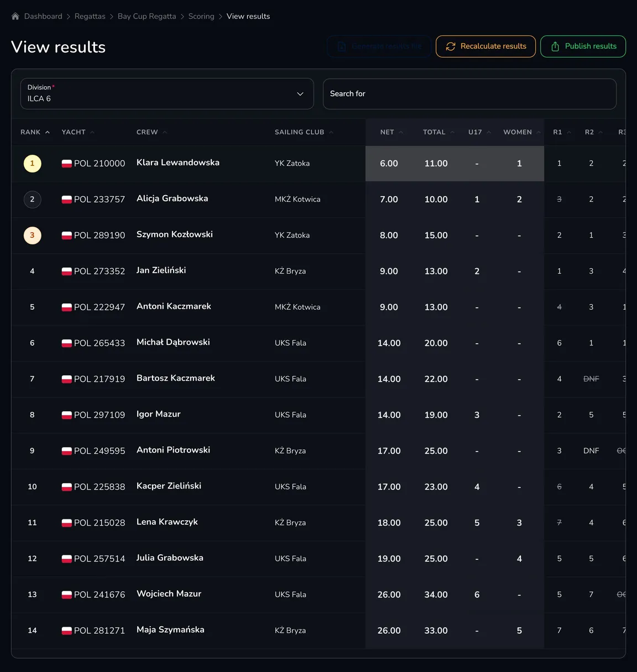Image resolution: width=637 pixels, height=672 pixels.
Task: Sort the table by the WOMEN column
Action: [x=522, y=132]
